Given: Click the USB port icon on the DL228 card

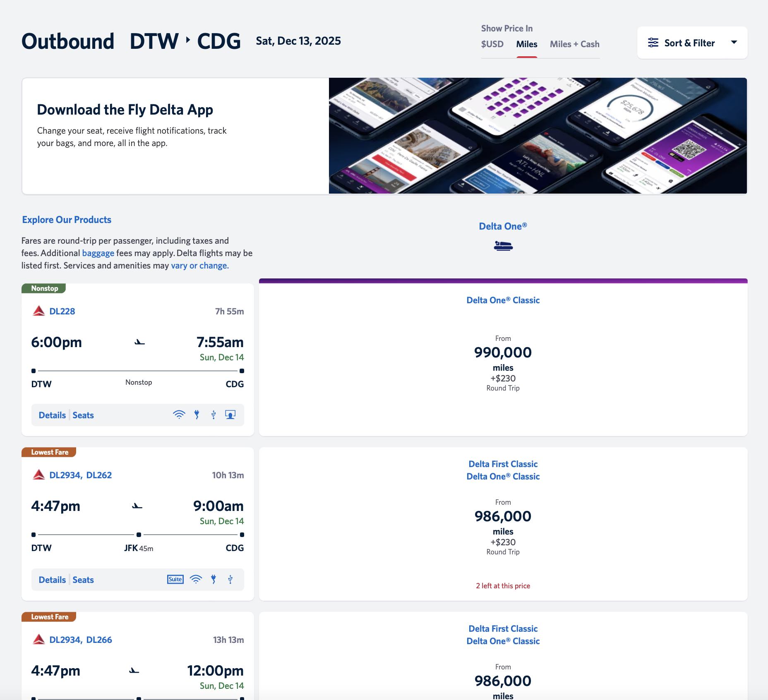Looking at the screenshot, I should 214,415.
